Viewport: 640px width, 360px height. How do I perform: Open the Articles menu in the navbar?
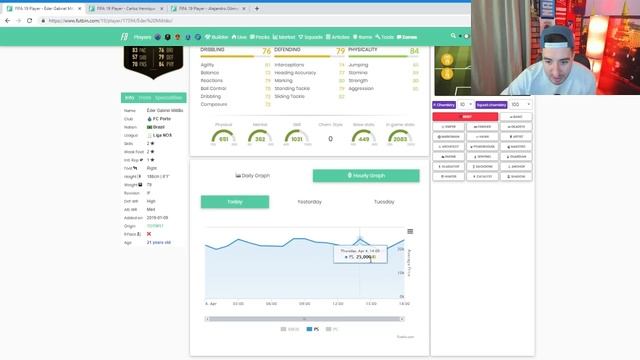pos(338,37)
